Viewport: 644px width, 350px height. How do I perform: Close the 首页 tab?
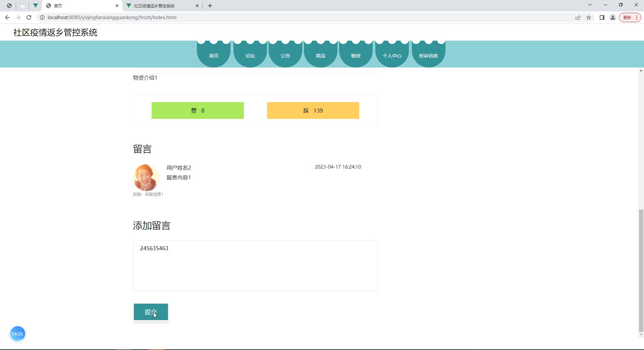tap(117, 6)
